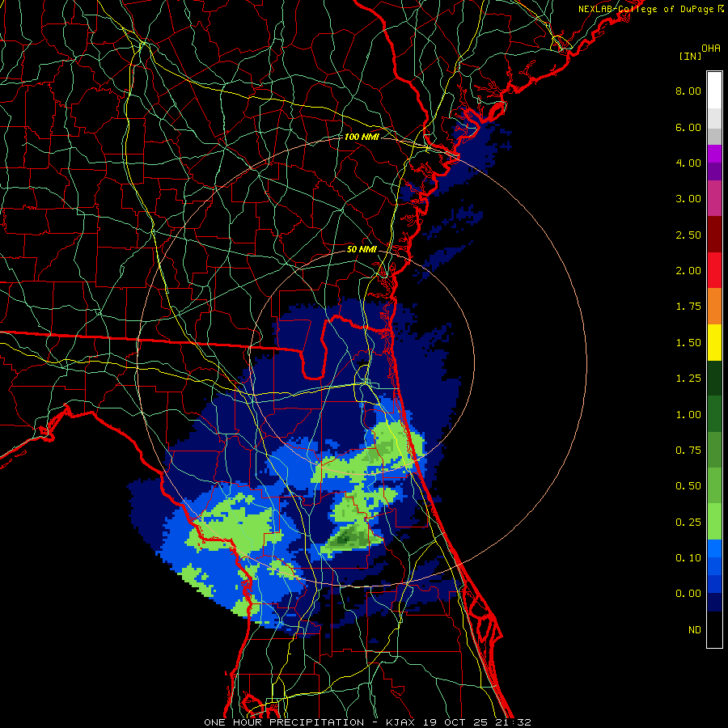Click the bright red 2.00 legend block

tap(714, 270)
